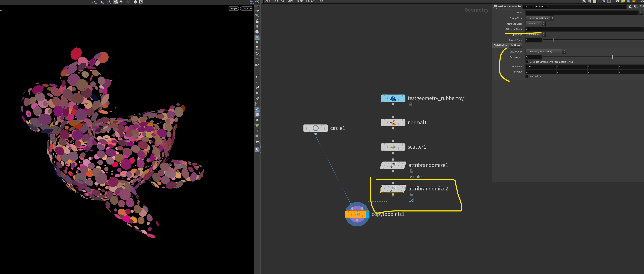Open the Persp view dropdown

[x=233, y=8]
